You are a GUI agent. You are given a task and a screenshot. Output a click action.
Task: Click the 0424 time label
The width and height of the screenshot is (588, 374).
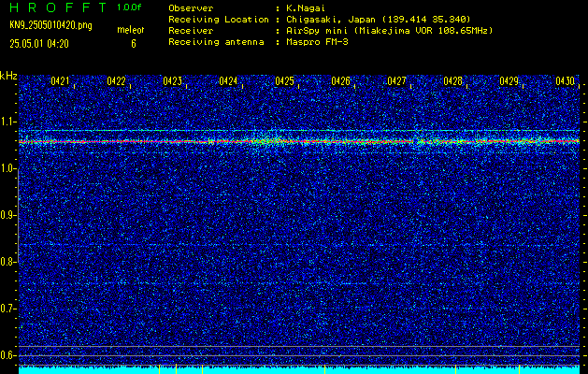228,81
